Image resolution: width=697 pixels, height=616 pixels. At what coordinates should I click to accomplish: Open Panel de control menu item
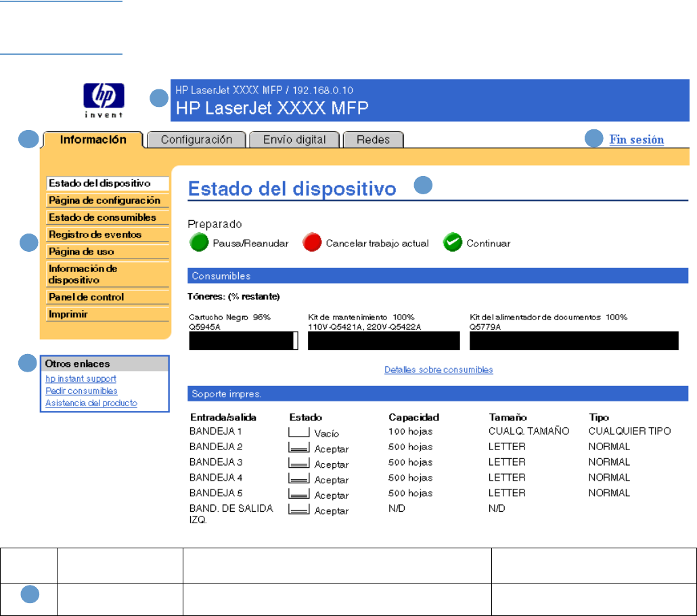point(108,297)
